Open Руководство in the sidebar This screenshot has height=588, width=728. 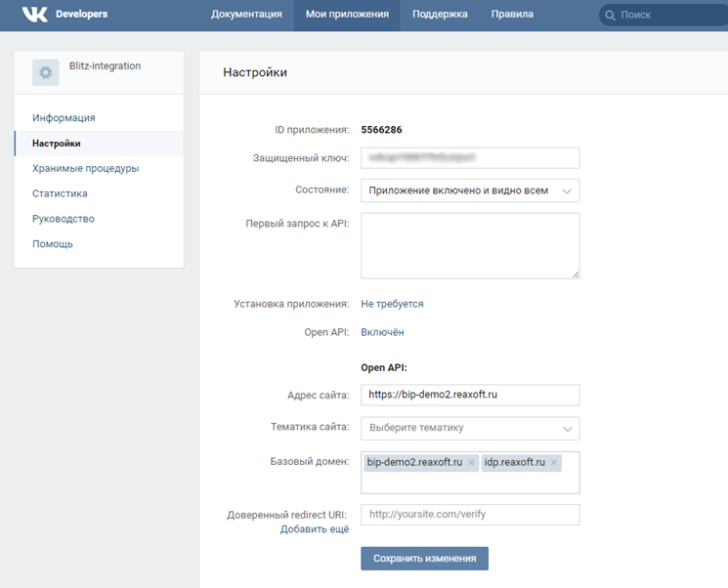pos(63,219)
